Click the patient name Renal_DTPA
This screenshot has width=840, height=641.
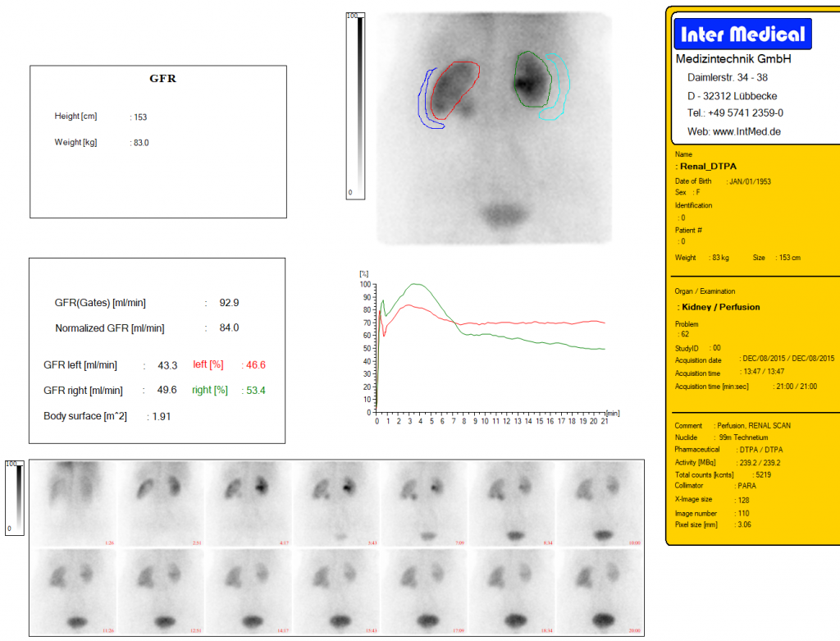click(x=709, y=166)
